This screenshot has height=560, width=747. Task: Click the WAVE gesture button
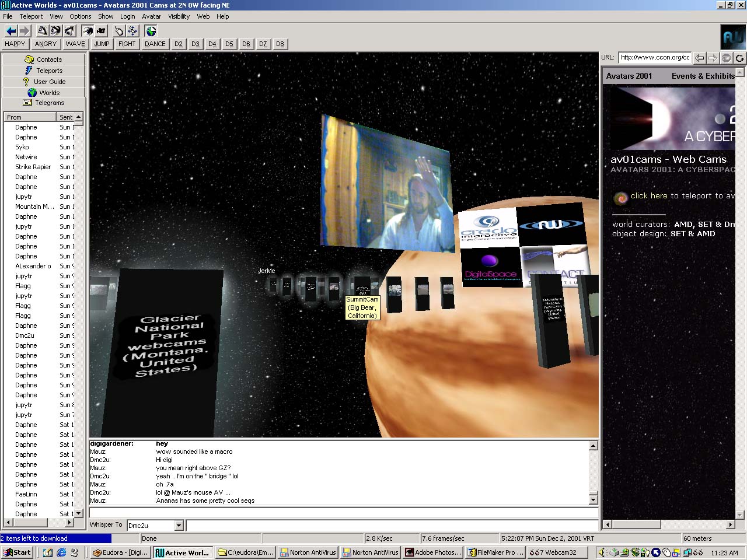click(75, 44)
